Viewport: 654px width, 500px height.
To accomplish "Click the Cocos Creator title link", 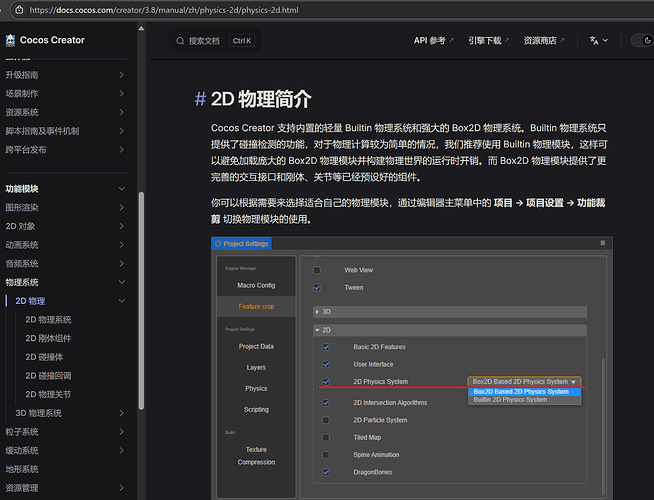I will tap(52, 40).
